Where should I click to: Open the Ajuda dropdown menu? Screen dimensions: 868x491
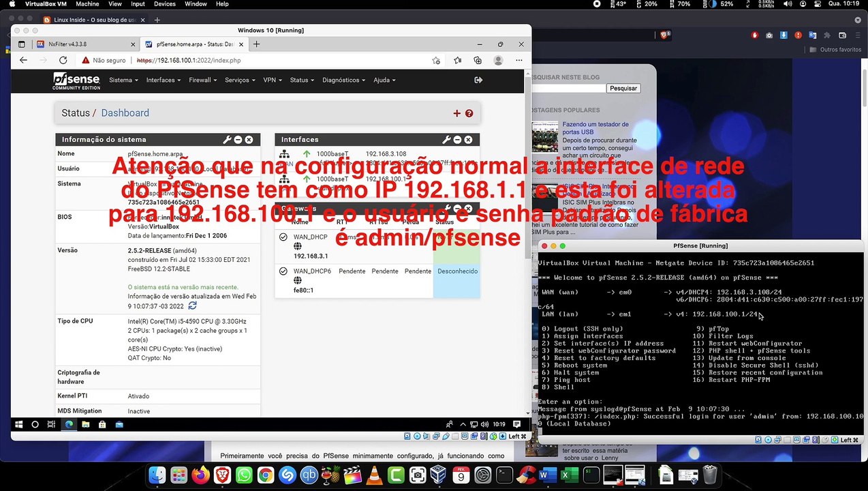tap(384, 80)
